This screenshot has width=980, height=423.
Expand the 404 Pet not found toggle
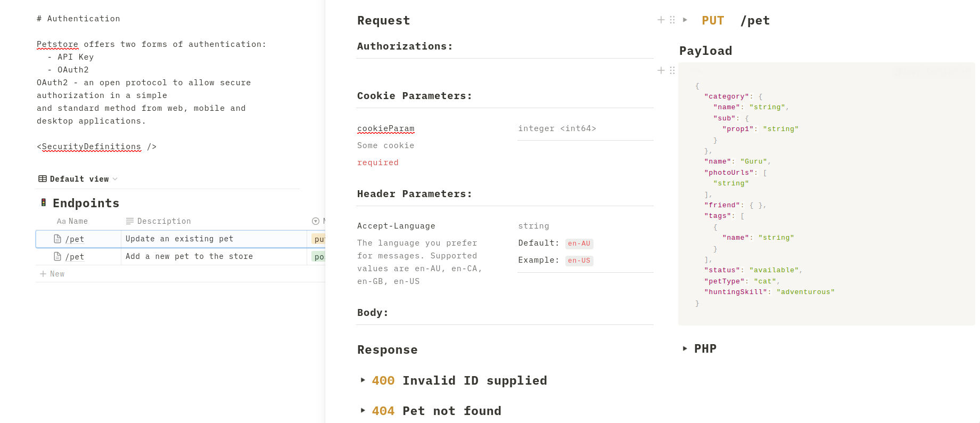[363, 410]
